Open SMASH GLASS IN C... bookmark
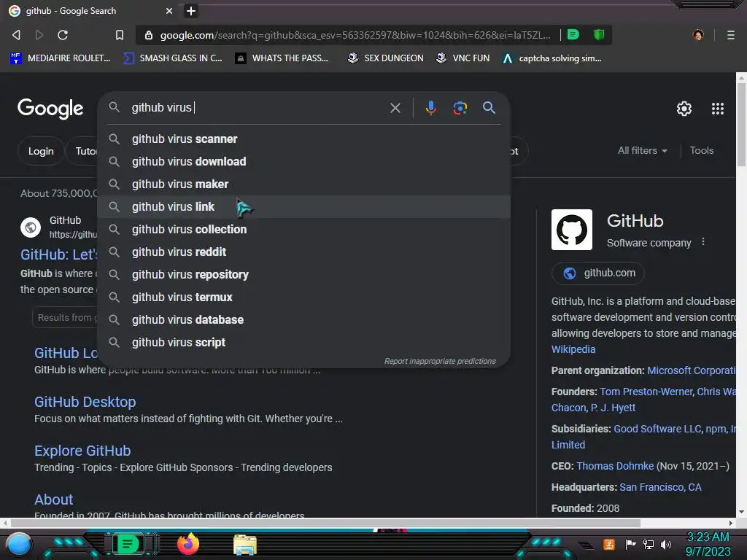 click(x=172, y=58)
